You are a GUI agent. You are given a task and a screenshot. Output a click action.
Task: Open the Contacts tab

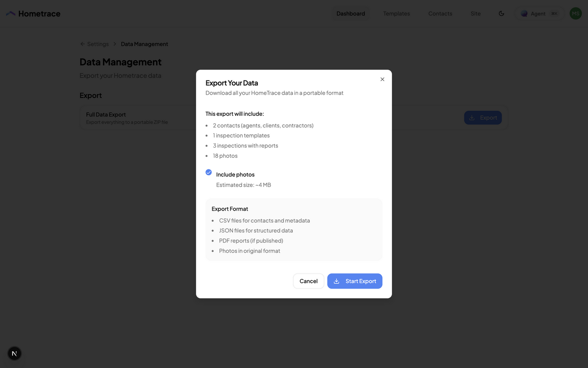pos(440,13)
